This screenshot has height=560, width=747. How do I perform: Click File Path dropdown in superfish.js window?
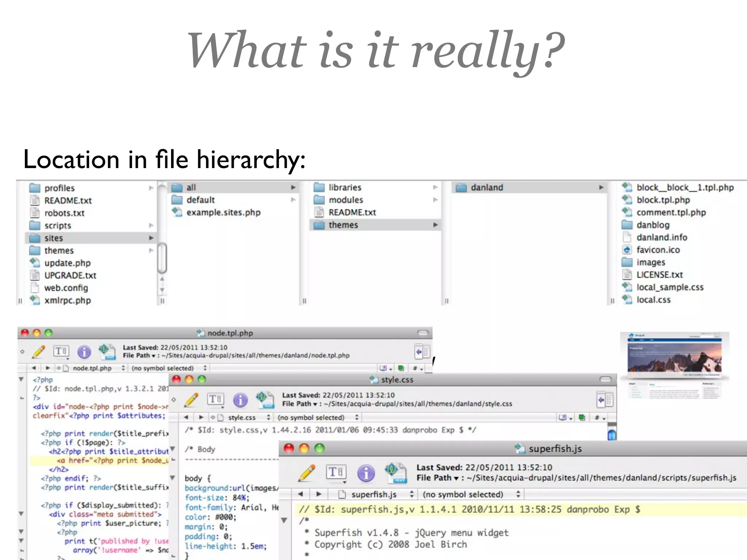pyautogui.click(x=438, y=478)
